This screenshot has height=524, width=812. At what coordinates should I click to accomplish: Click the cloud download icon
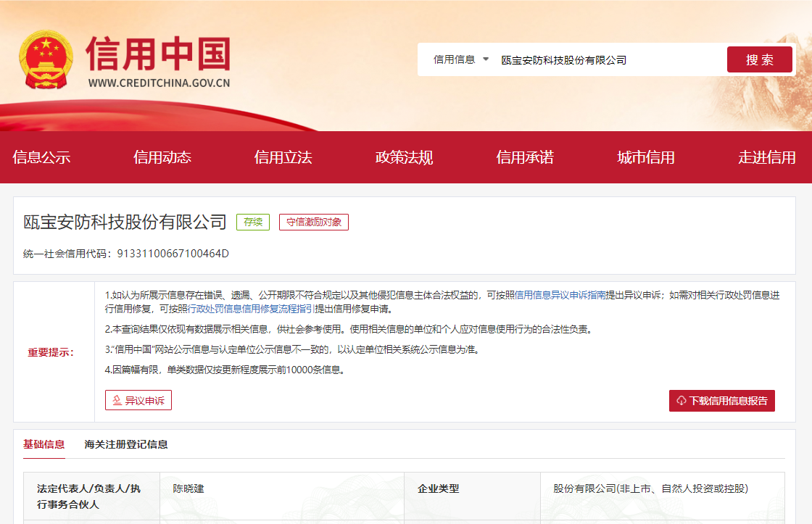[x=681, y=401]
